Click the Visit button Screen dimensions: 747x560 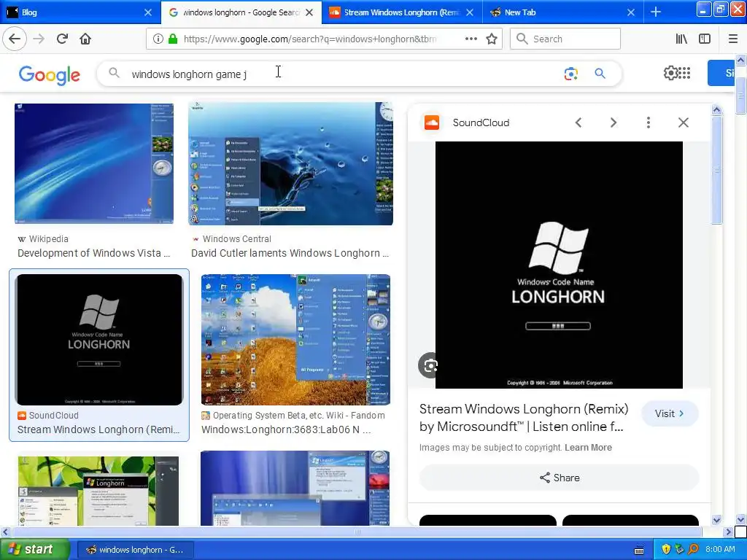(x=670, y=413)
